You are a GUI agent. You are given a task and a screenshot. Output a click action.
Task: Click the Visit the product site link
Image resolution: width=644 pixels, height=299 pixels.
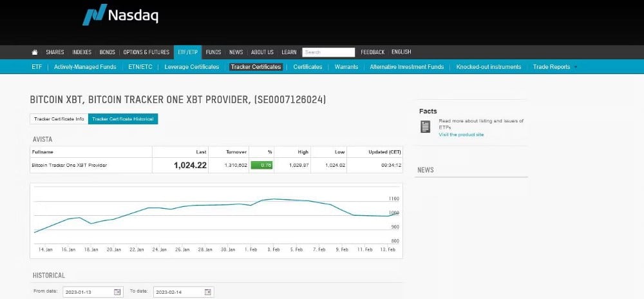[461, 135]
